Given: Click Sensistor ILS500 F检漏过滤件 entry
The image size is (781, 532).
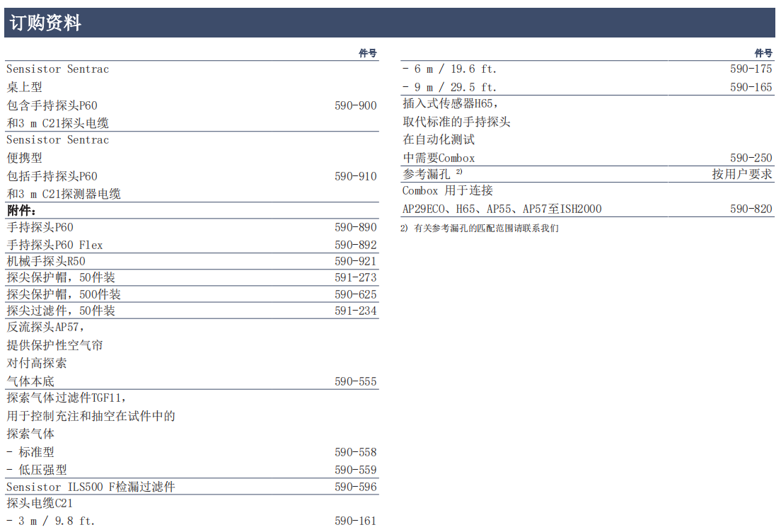Looking at the screenshot, I should pos(91,487).
